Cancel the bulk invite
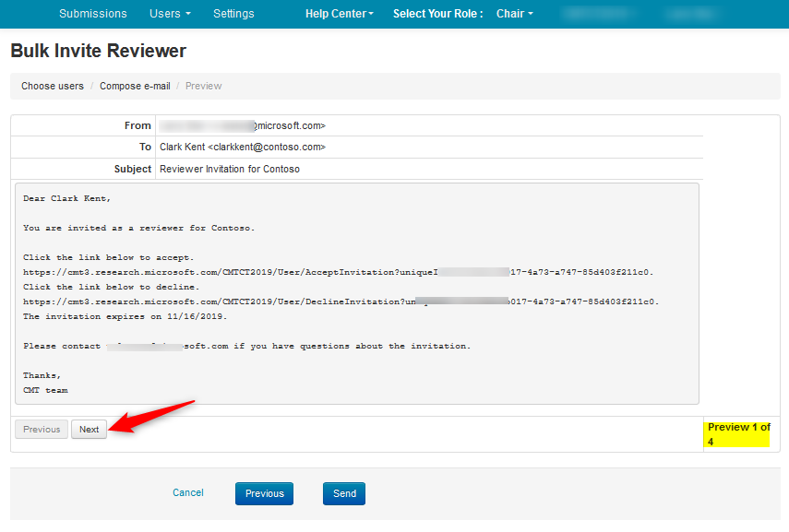The height and width of the screenshot is (532, 789). [188, 492]
